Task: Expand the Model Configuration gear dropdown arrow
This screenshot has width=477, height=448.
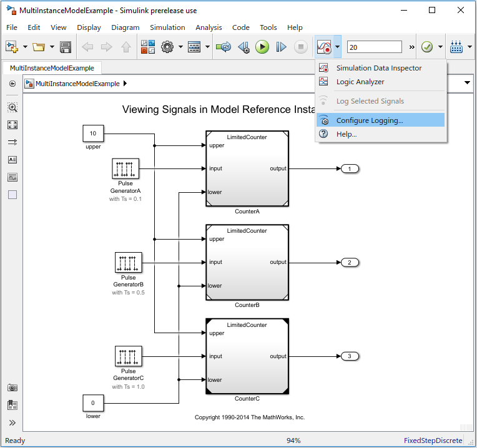Action: pyautogui.click(x=180, y=47)
